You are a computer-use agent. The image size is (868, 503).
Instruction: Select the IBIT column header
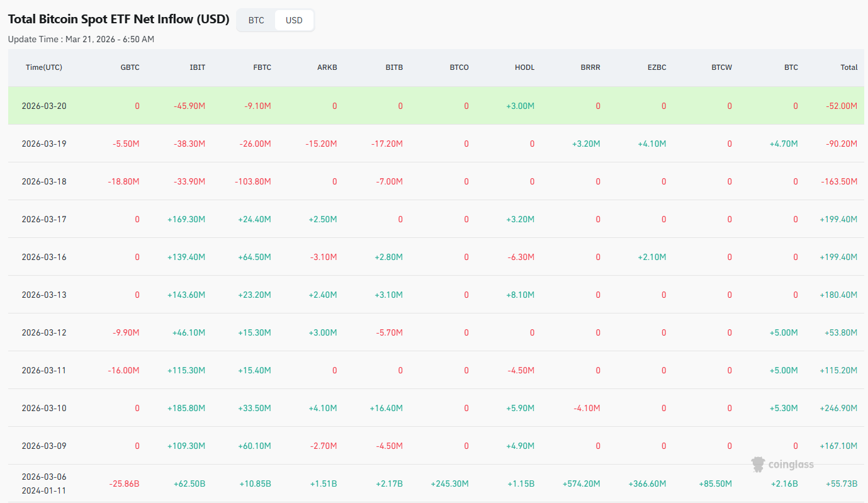pyautogui.click(x=197, y=67)
